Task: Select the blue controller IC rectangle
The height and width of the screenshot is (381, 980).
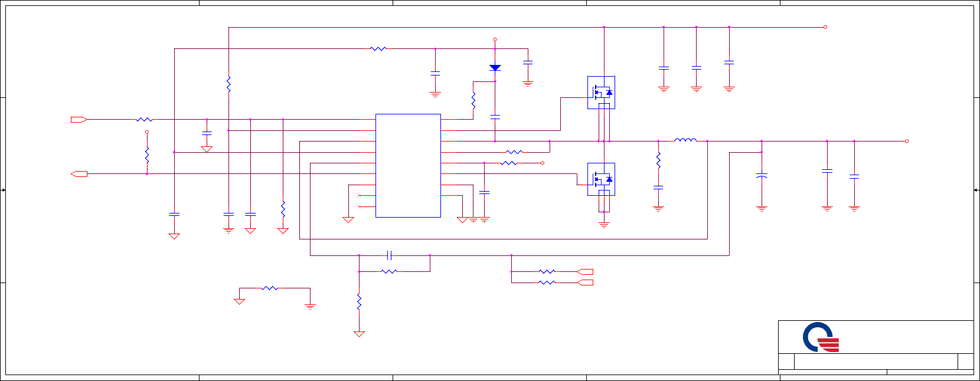Action: coord(408,166)
